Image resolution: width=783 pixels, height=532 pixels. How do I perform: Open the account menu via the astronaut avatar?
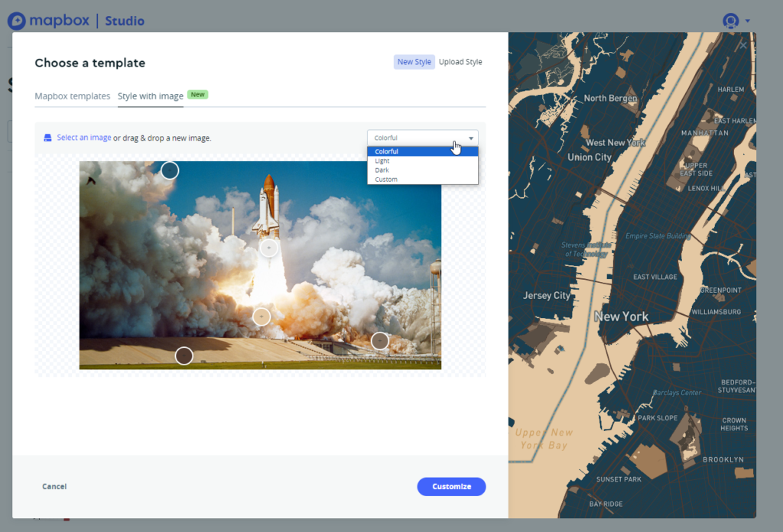point(729,21)
